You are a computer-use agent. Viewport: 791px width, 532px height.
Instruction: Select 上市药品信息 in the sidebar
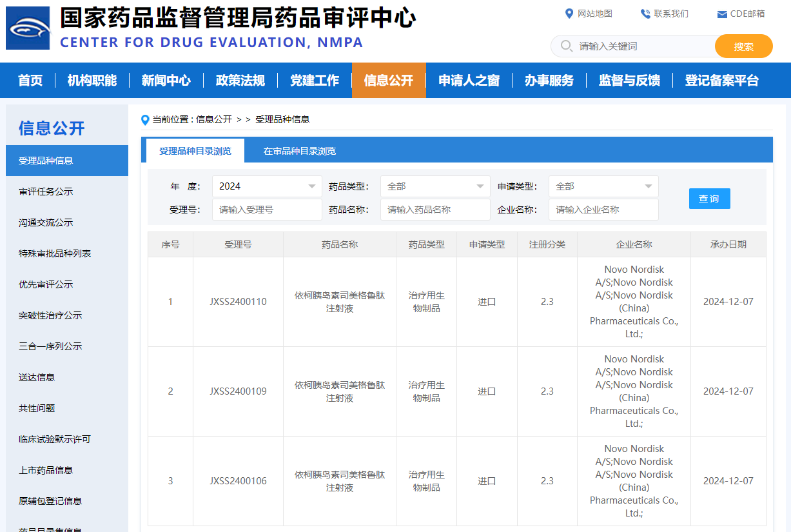click(x=67, y=470)
